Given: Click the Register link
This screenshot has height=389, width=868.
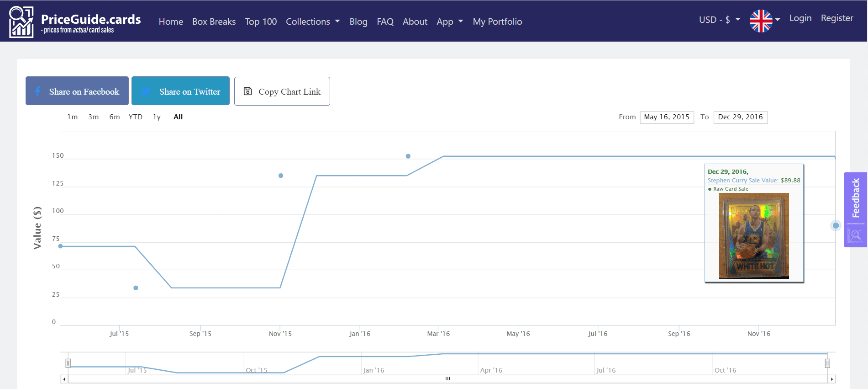Looking at the screenshot, I should [837, 18].
